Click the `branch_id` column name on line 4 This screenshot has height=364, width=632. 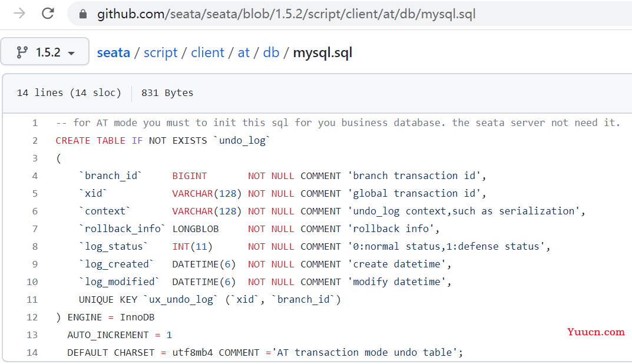111,176
